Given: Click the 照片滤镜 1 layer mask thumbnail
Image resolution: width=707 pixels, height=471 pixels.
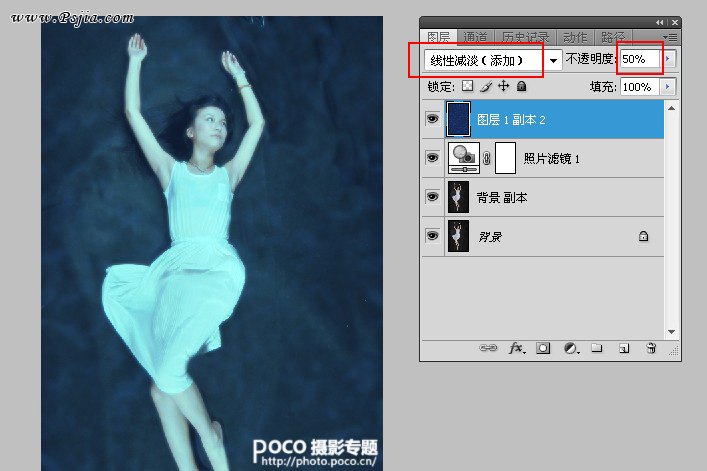Looking at the screenshot, I should 506,158.
